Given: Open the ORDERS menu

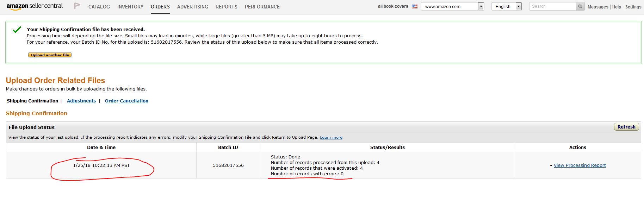Looking at the screenshot, I should click(x=160, y=7).
